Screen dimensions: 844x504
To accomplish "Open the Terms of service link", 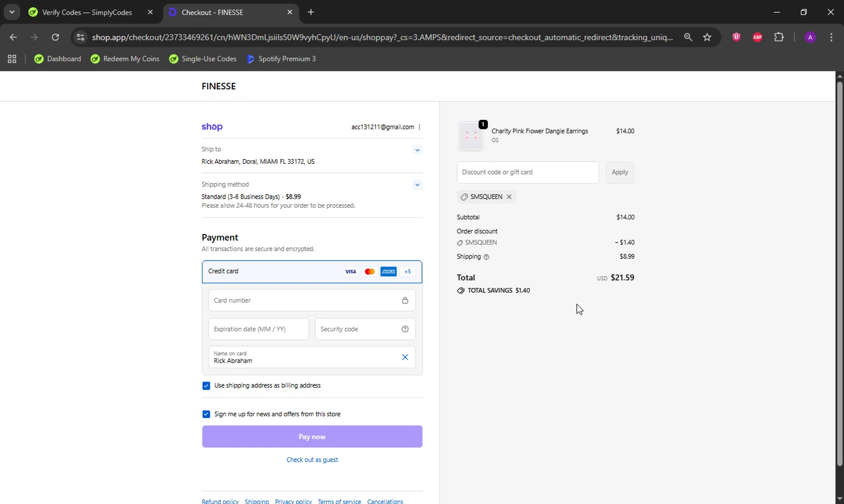I will tap(339, 501).
